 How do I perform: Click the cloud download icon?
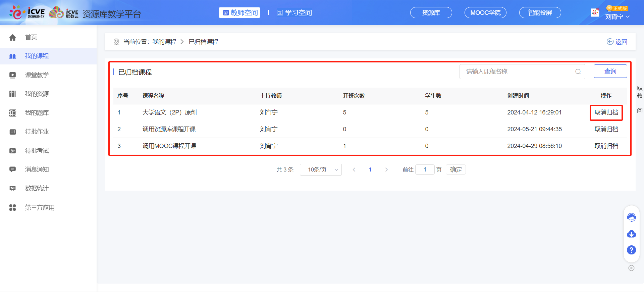point(631,234)
